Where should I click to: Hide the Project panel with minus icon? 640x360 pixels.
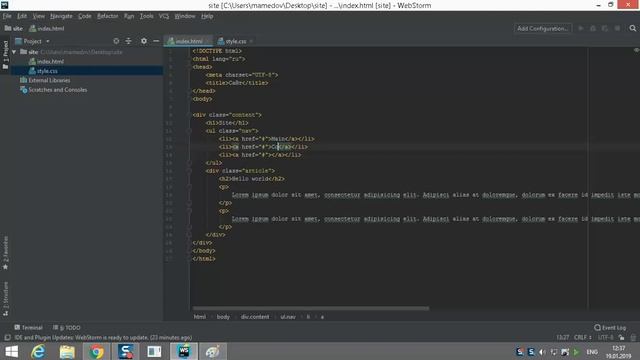point(156,41)
